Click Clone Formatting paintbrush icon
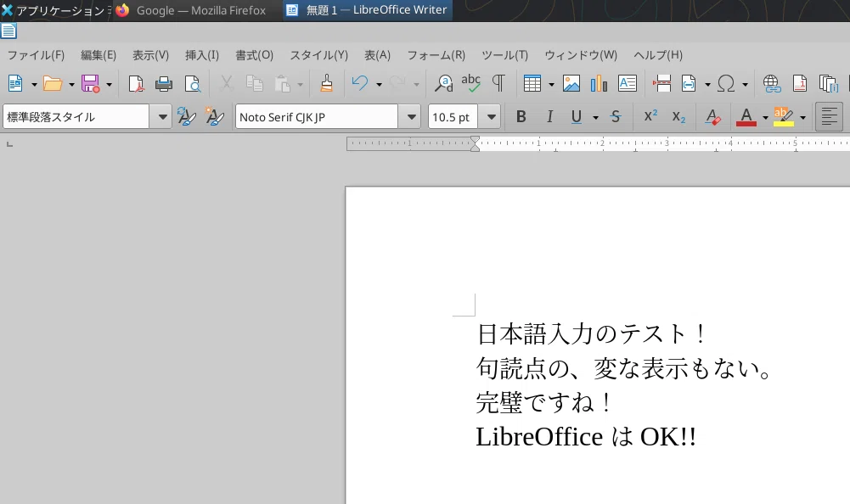The image size is (850, 504). pyautogui.click(x=326, y=83)
